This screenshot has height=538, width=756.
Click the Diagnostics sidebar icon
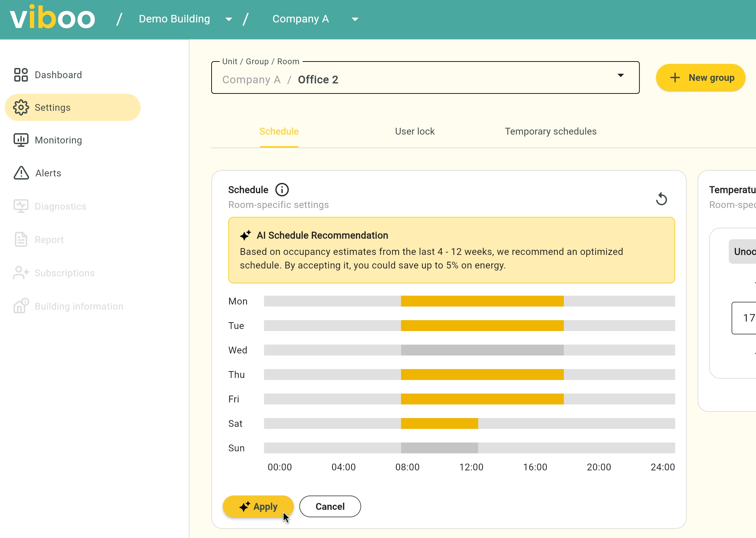point(21,206)
